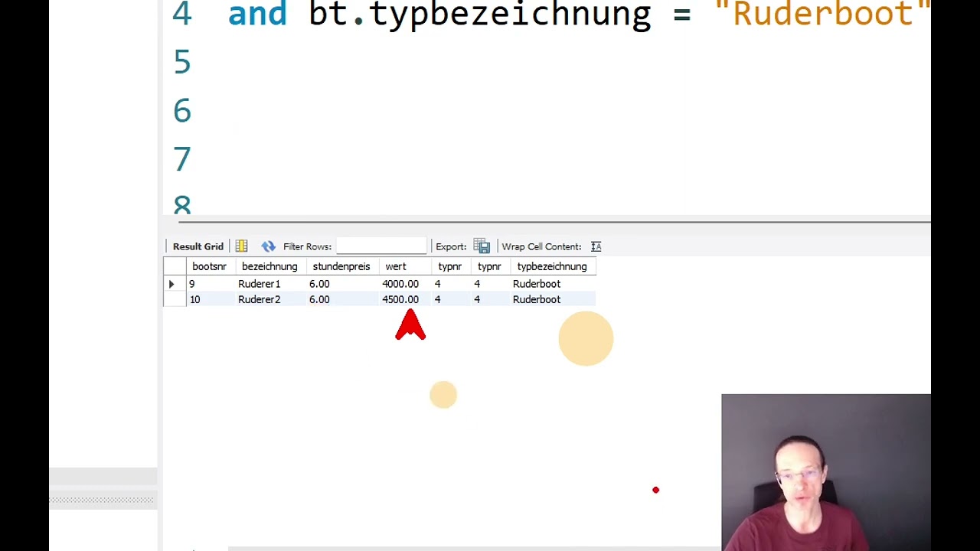Click line number 6 in editor gutter
The image size is (980, 551).
coord(182,111)
